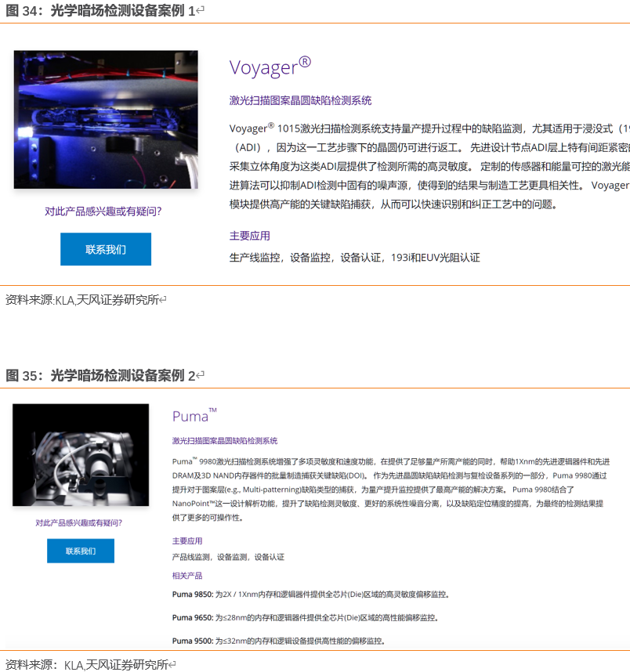Click the Voyager 1015 description first line
The image size is (630, 672).
429,128
